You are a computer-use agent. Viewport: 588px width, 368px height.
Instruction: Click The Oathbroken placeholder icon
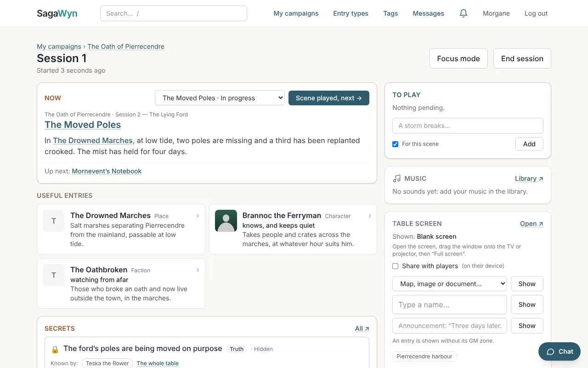click(x=54, y=275)
